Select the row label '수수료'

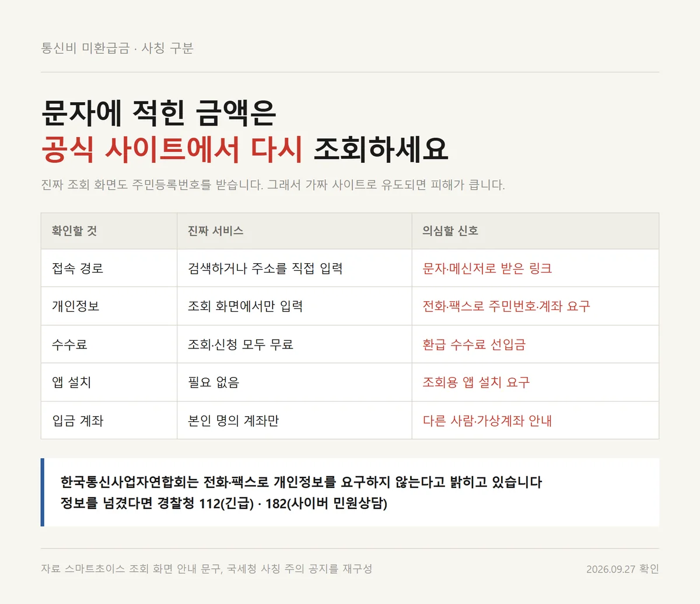(69, 344)
